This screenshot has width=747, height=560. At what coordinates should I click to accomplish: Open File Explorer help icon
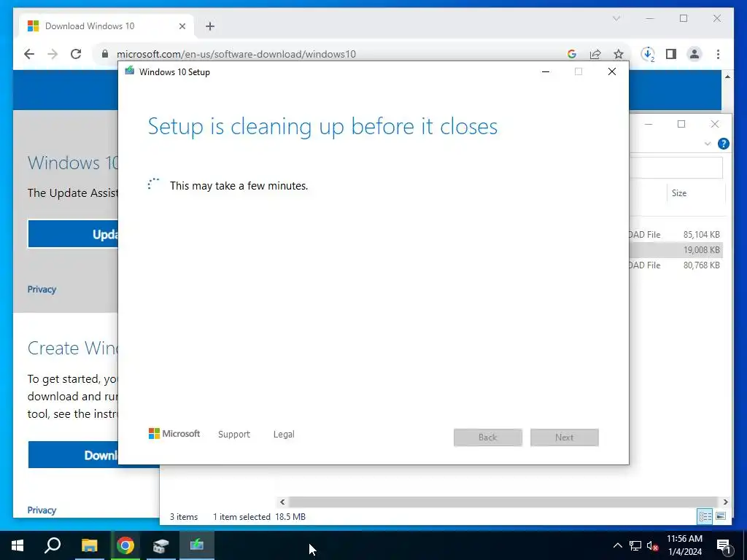tap(723, 144)
